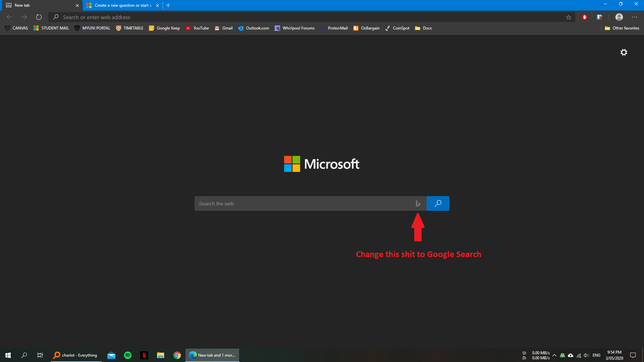
Task: Open Task View on the taskbar
Action: (x=40, y=355)
